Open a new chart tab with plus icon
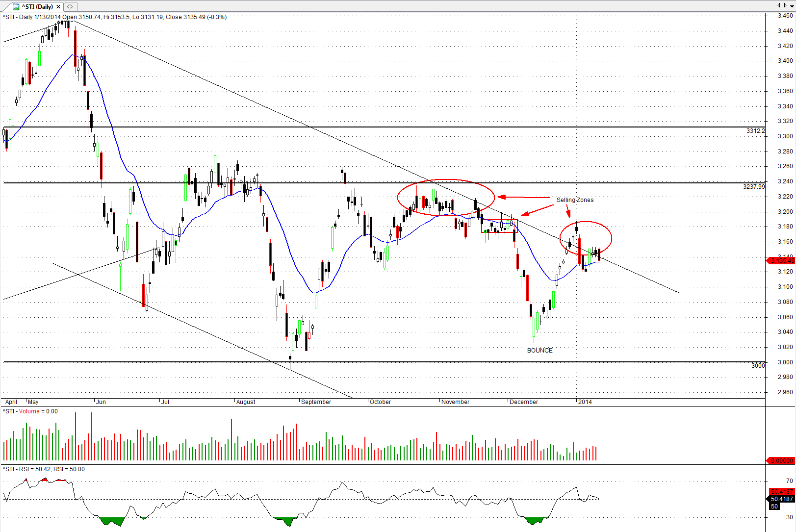 pyautogui.click(x=70, y=6)
